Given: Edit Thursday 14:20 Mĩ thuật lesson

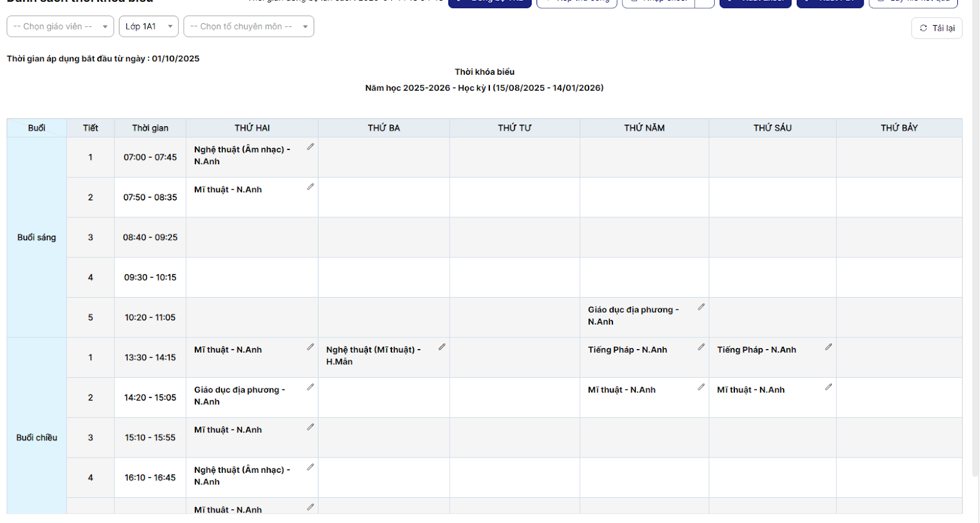Looking at the screenshot, I should (701, 387).
